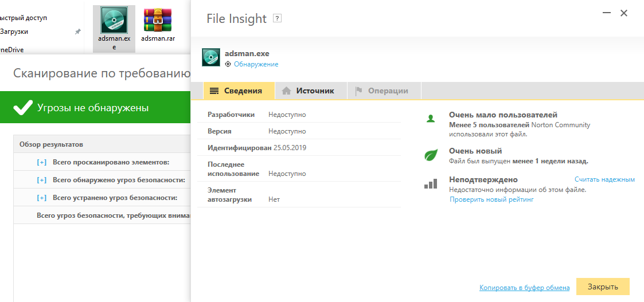Viewport: 644px width, 302px height.
Task: Click Нет value for Элемент автозагрузки
Action: point(274,199)
